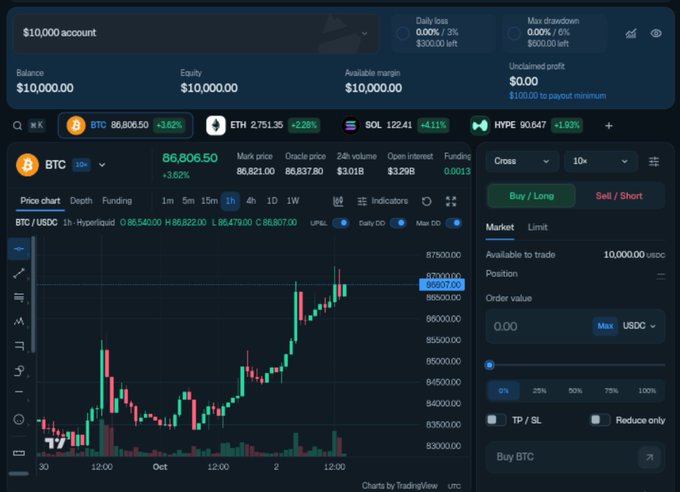Select the horizontal lines tool below trend line

19,297
